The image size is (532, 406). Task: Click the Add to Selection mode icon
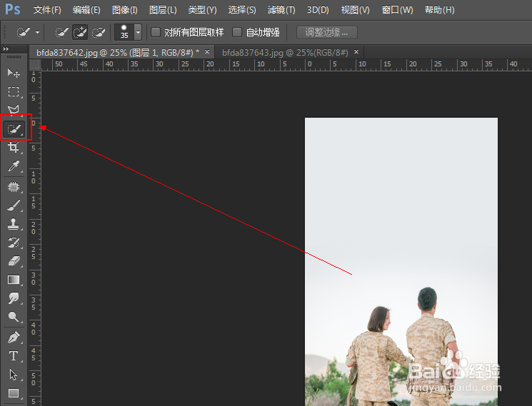pyautogui.click(x=80, y=33)
